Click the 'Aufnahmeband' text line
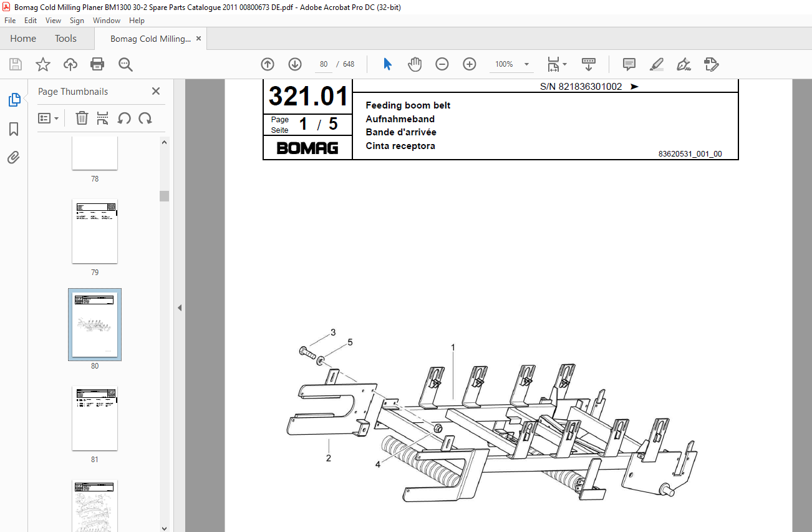812x532 pixels. pos(400,119)
